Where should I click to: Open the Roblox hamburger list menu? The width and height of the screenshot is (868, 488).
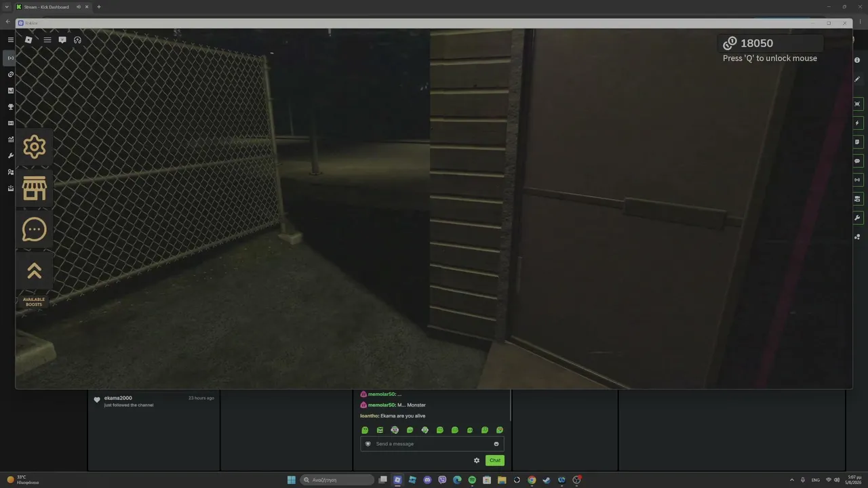click(47, 40)
